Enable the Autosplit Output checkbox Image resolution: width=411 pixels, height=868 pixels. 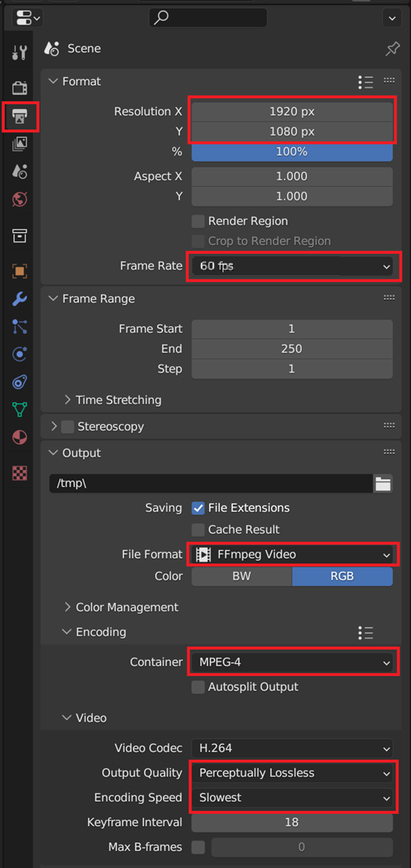198,687
